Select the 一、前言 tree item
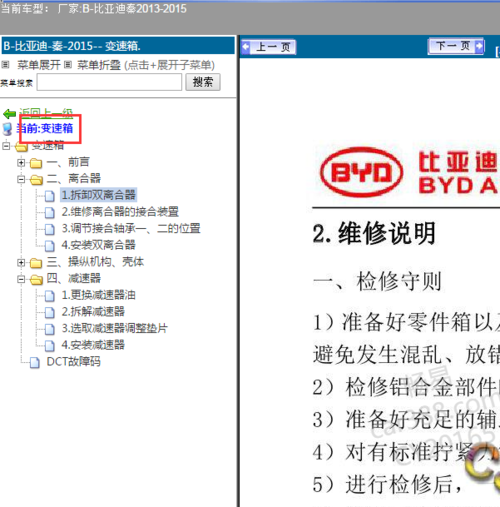This screenshot has width=500, height=507. 68,162
